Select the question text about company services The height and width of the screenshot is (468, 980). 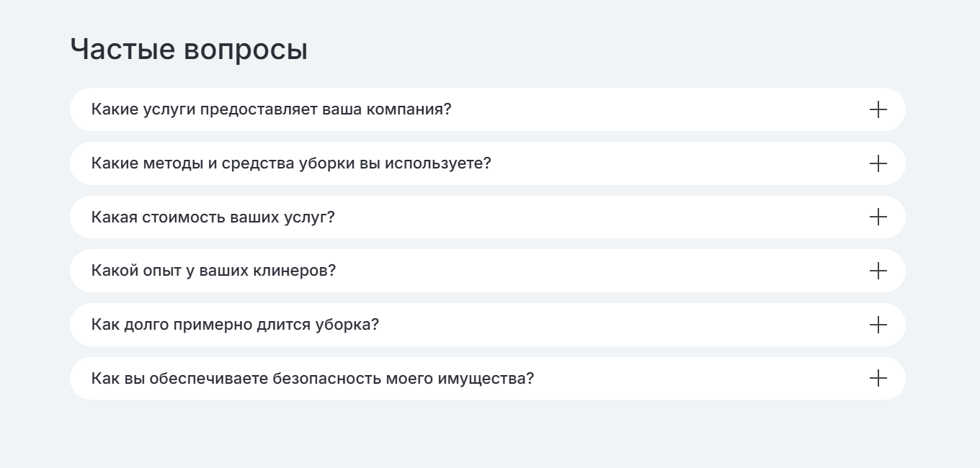(x=271, y=109)
